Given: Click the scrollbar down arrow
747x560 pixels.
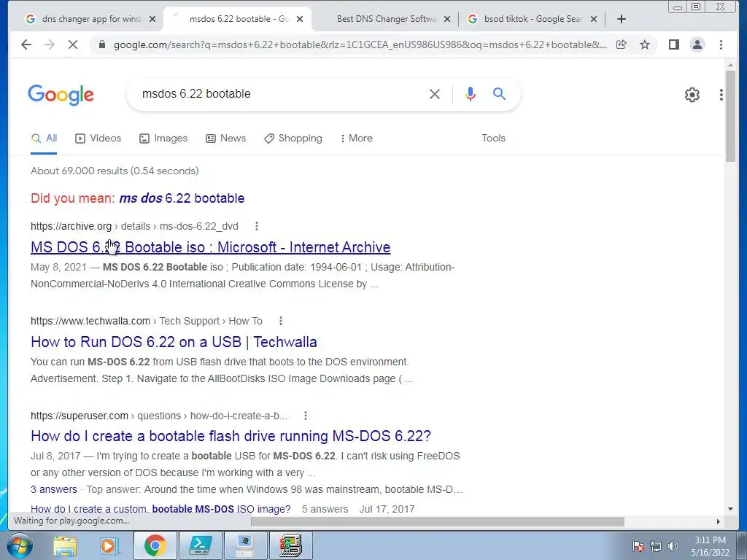Looking at the screenshot, I should point(730,509).
